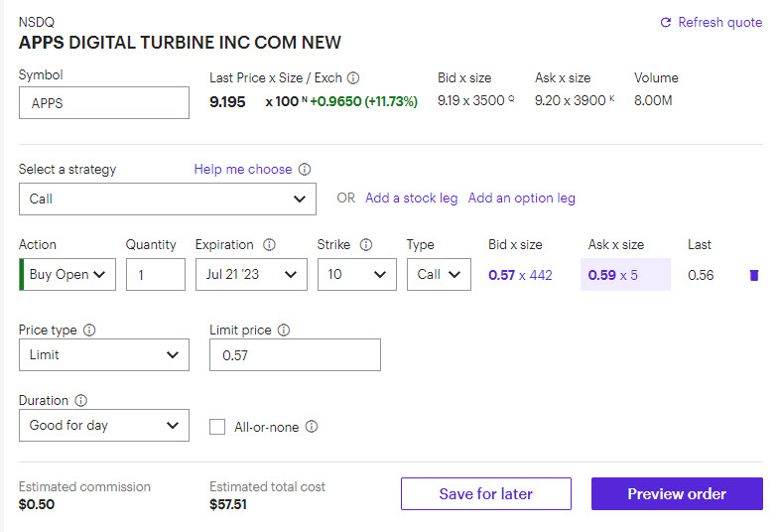This screenshot has width=778, height=532.
Task: Delete the option leg with trash icon
Action: coord(754,275)
